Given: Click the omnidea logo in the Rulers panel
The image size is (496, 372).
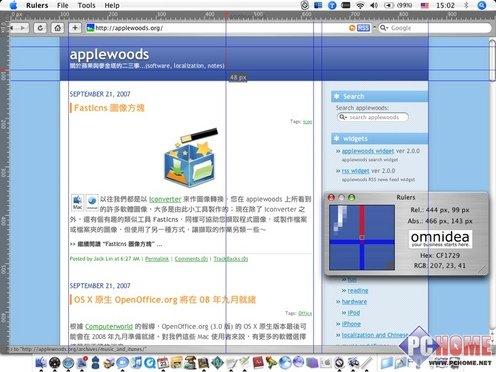Looking at the screenshot, I should click(440, 239).
